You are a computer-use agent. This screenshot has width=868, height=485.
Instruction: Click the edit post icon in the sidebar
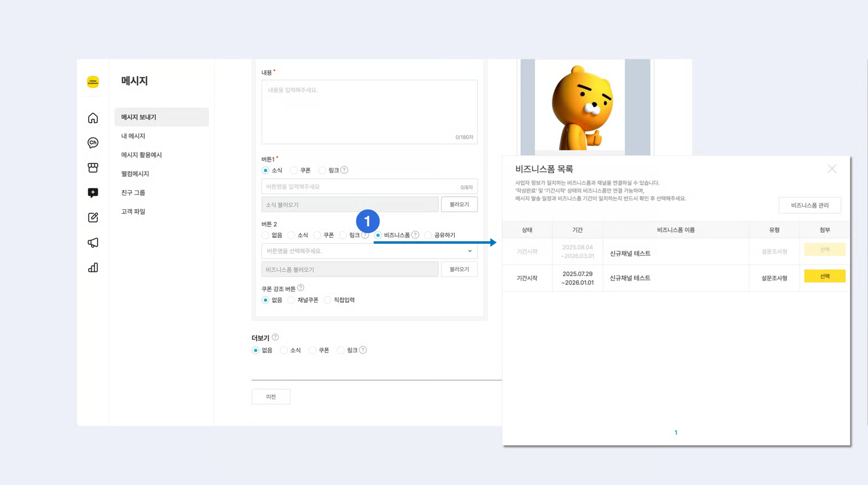[x=93, y=218]
